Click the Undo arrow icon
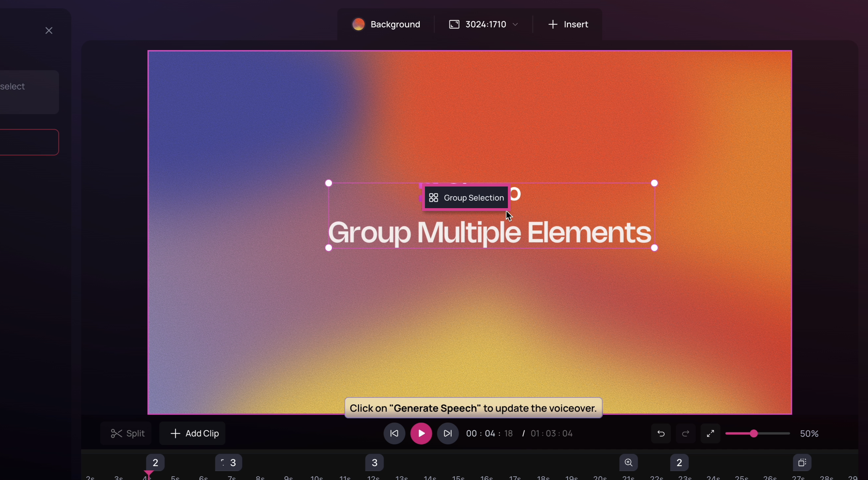868x480 pixels. pos(661,433)
